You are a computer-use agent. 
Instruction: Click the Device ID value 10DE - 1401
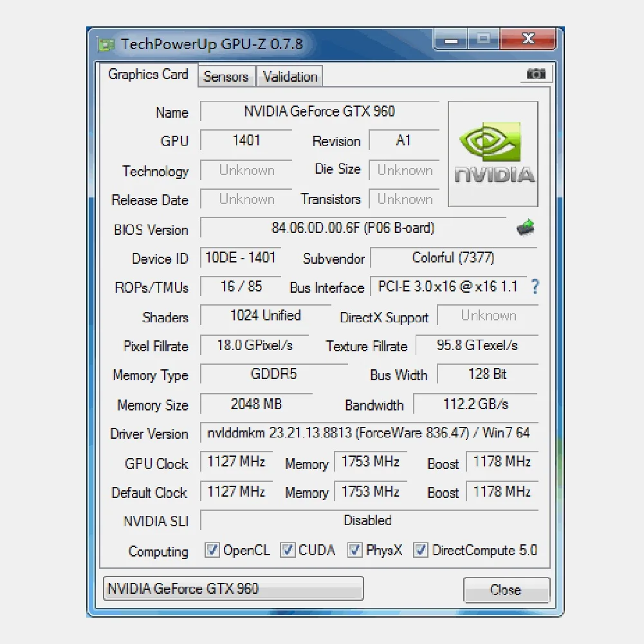[241, 257]
